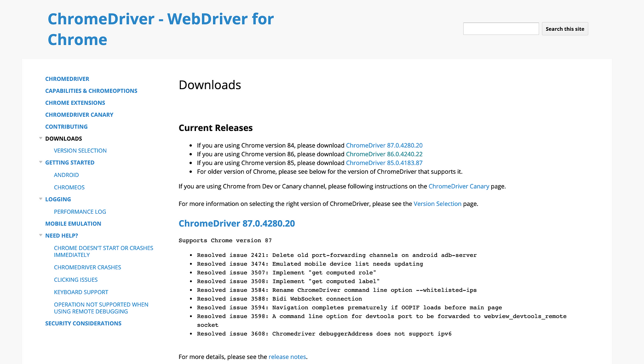Open the ChromeDriver sidebar link
Screen dimensions: 644x364
click(67, 79)
